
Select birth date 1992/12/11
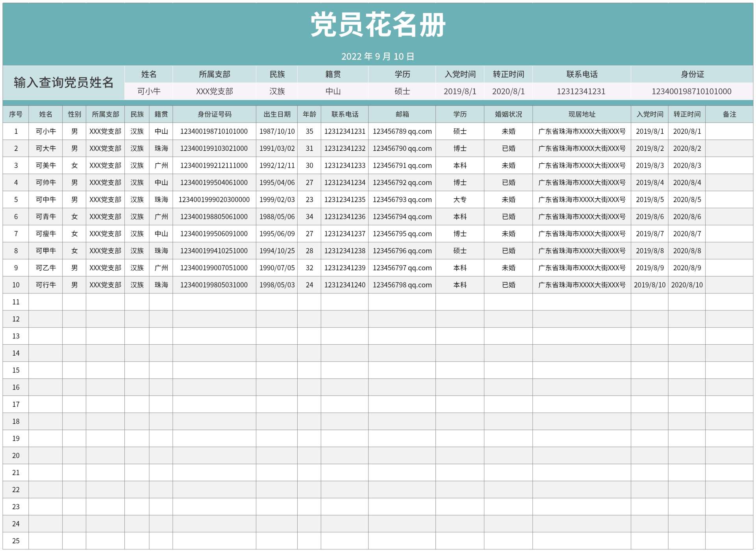click(x=277, y=165)
